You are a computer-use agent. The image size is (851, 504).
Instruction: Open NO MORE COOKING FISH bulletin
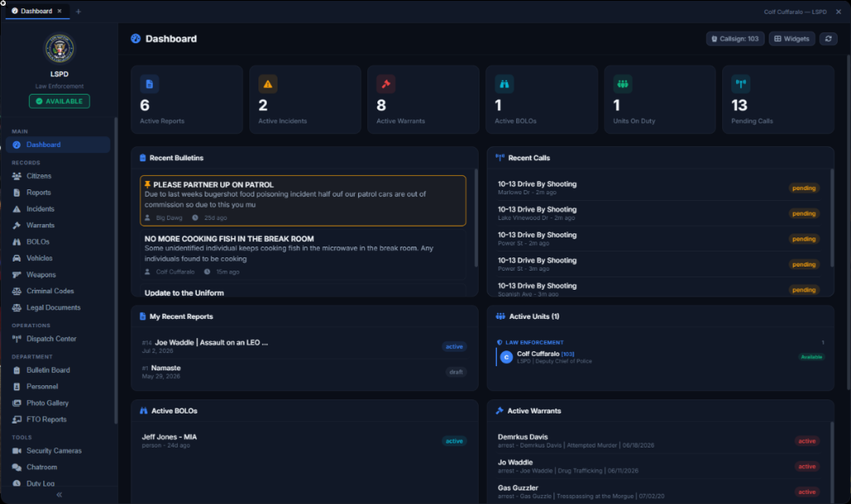click(x=303, y=255)
